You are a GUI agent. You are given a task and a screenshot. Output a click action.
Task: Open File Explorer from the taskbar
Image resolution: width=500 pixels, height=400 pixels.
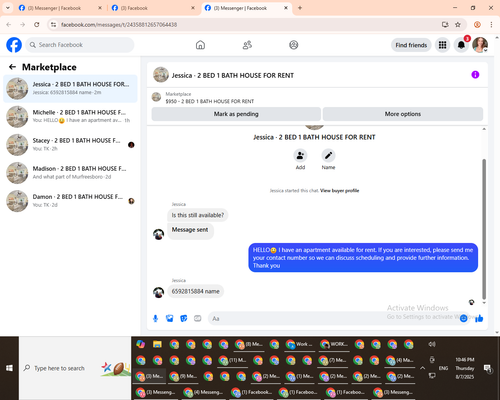point(157,344)
